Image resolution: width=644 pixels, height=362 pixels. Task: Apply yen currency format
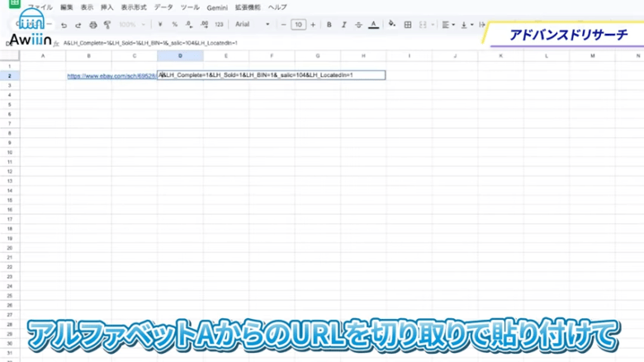point(160,25)
